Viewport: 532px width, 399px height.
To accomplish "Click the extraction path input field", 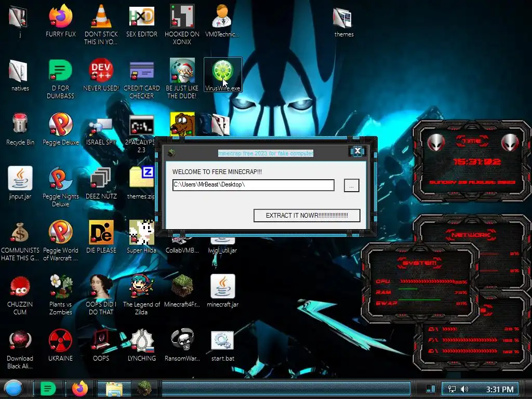I will [253, 185].
